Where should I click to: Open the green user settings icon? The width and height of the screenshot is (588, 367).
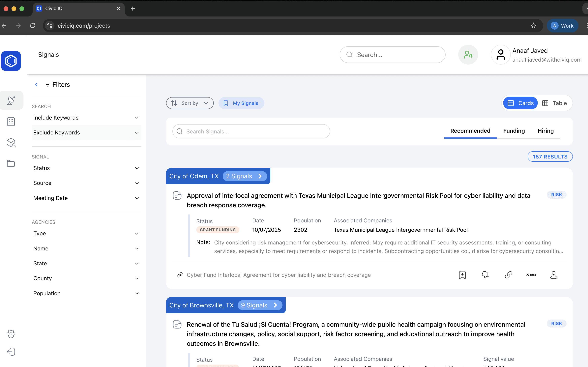pyautogui.click(x=468, y=55)
